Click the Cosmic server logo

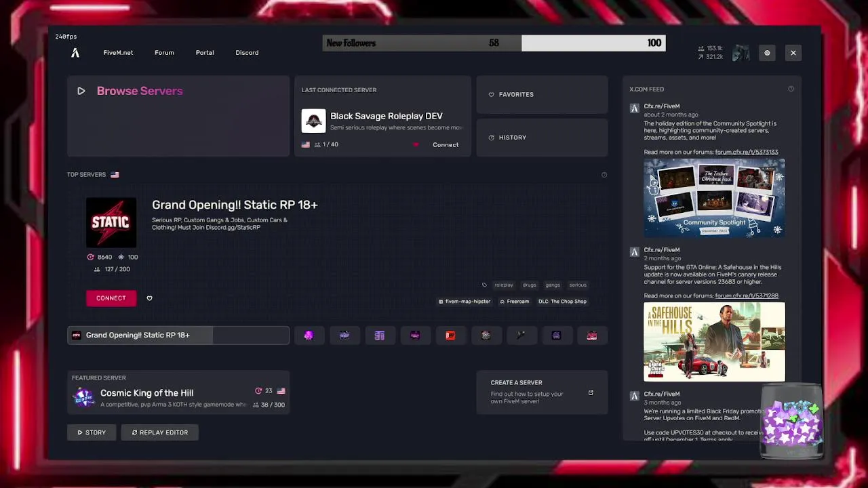(x=83, y=398)
